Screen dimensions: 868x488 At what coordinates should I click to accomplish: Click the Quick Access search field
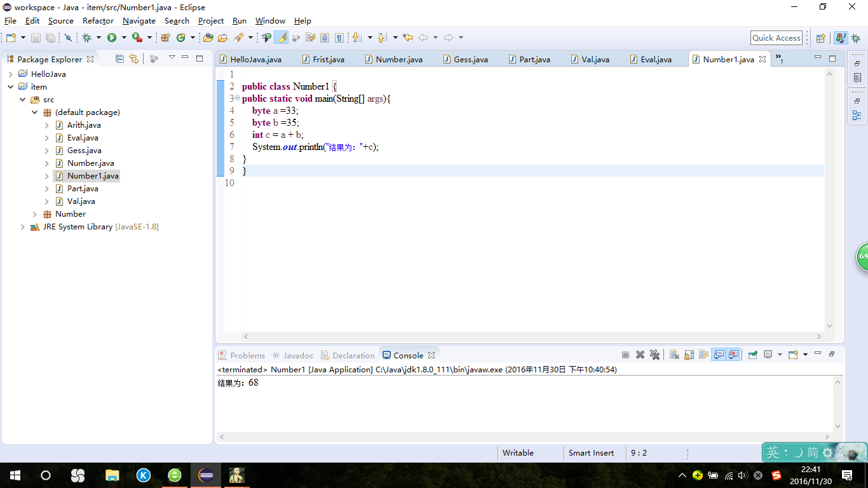[776, 37]
